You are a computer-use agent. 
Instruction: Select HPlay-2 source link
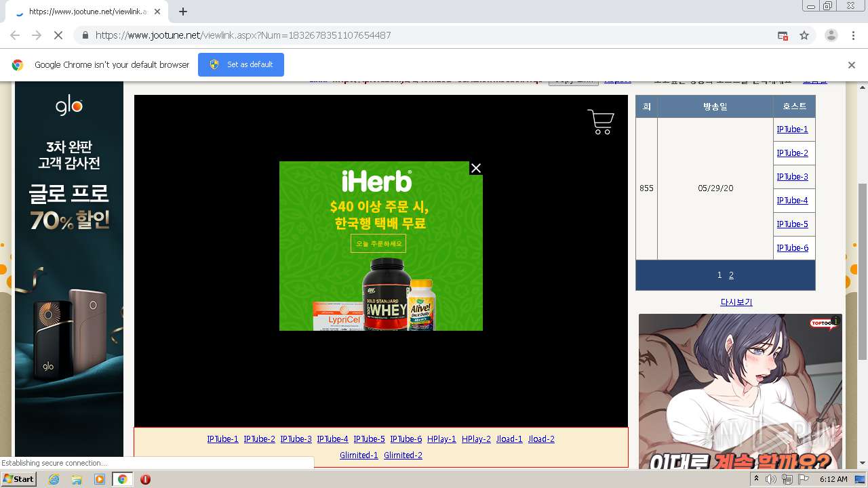click(476, 439)
